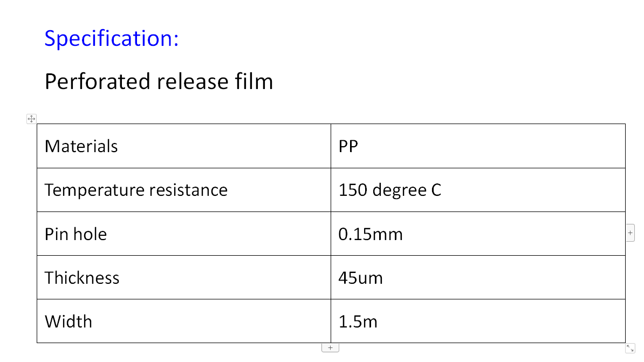644x362 pixels.
Task: Click the word "Perforated" in the title
Action: [x=98, y=81]
